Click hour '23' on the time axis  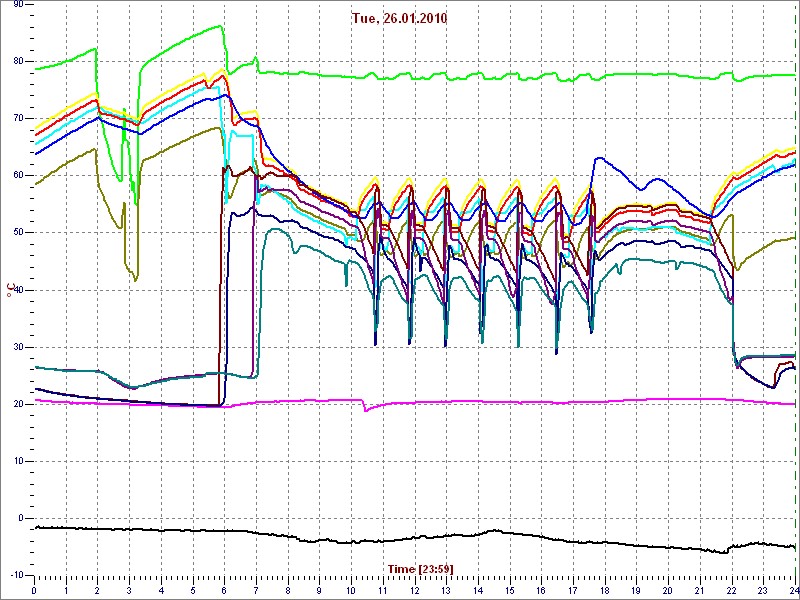[763, 589]
